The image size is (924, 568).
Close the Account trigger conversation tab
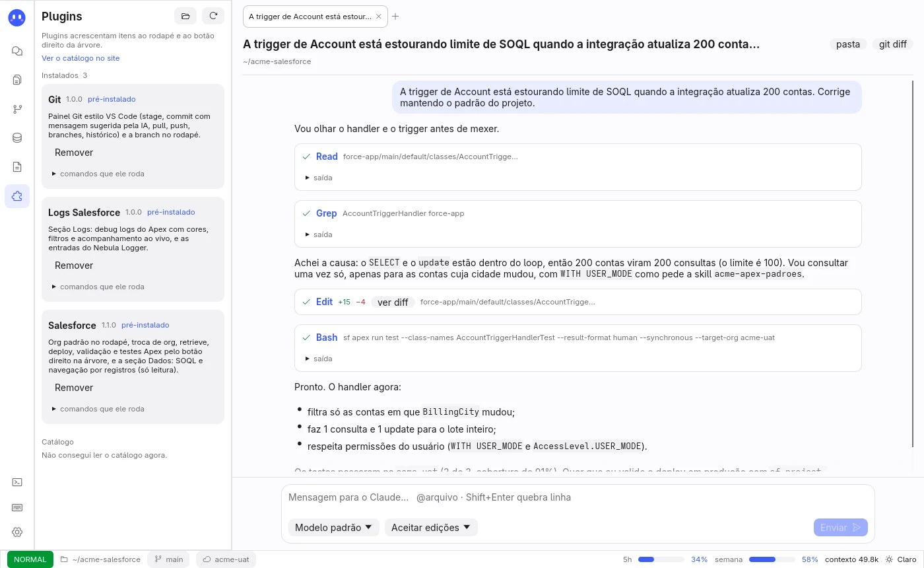pyautogui.click(x=378, y=17)
